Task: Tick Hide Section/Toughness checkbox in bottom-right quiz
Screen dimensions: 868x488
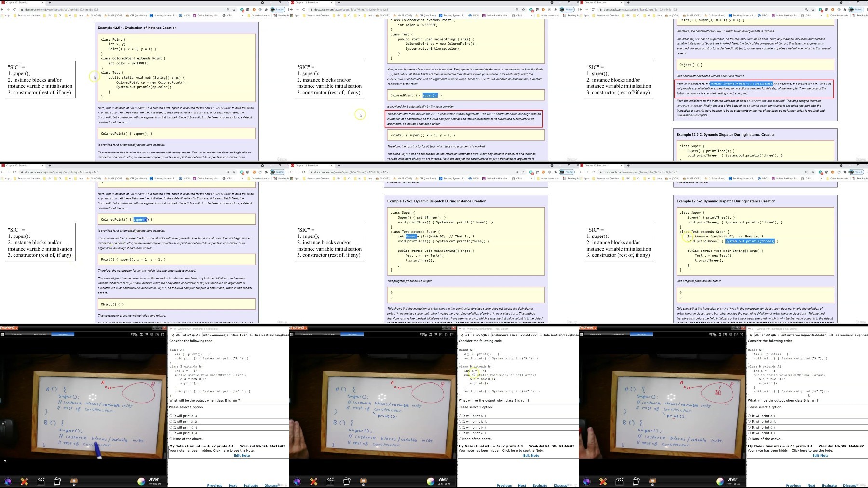Action: (x=830, y=335)
